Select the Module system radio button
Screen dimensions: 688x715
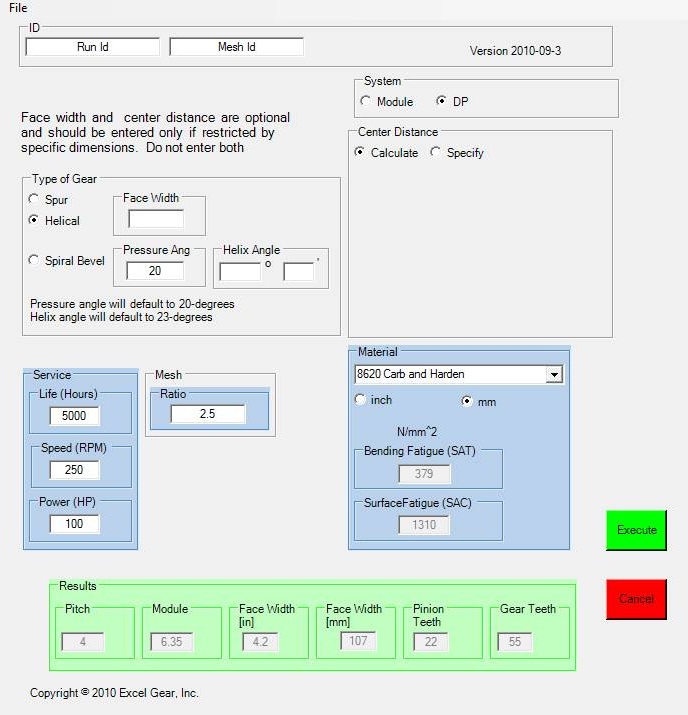point(366,102)
